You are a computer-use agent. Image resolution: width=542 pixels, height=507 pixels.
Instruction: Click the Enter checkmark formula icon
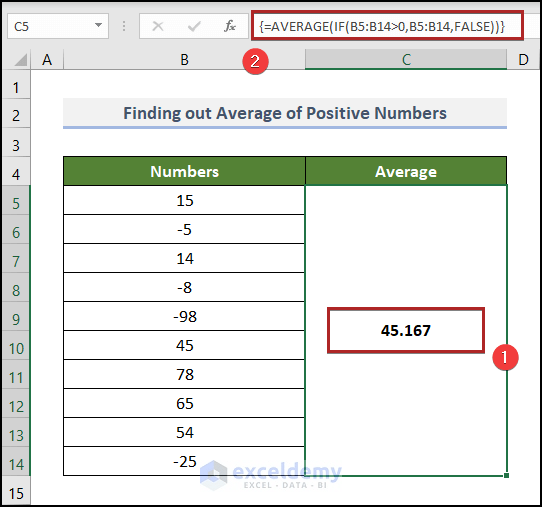pos(194,26)
